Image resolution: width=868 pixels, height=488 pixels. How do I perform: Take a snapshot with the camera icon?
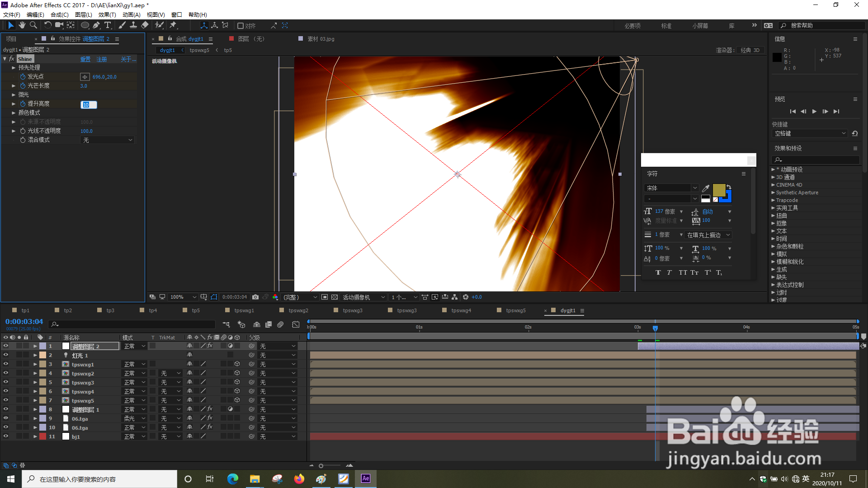pyautogui.click(x=255, y=297)
